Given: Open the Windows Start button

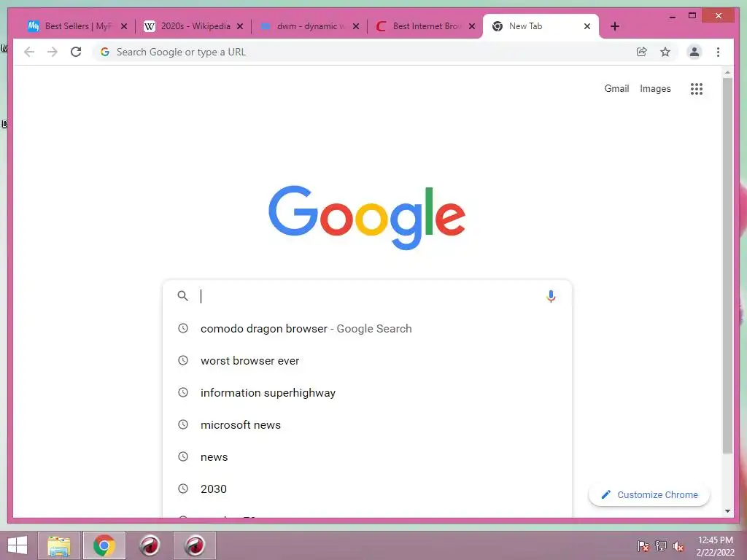Looking at the screenshot, I should point(18,545).
